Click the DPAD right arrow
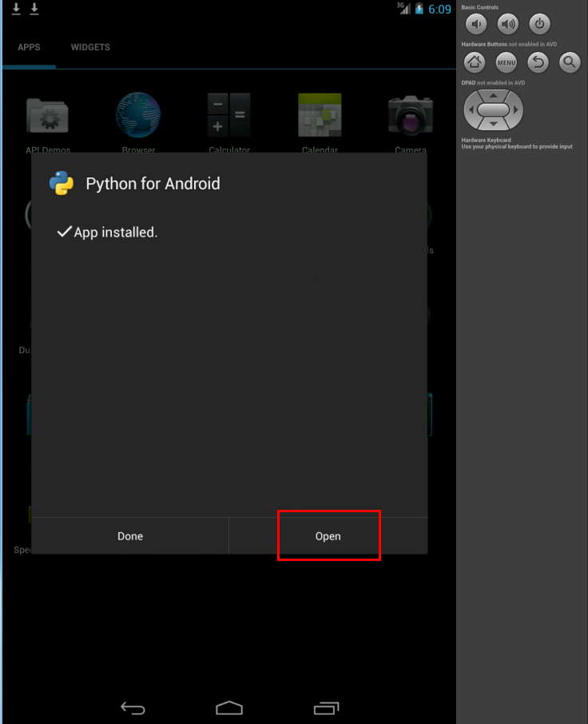The image size is (588, 724). 516,110
